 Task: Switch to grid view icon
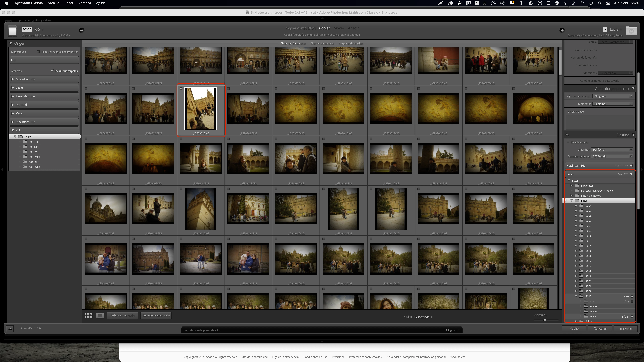89,315
